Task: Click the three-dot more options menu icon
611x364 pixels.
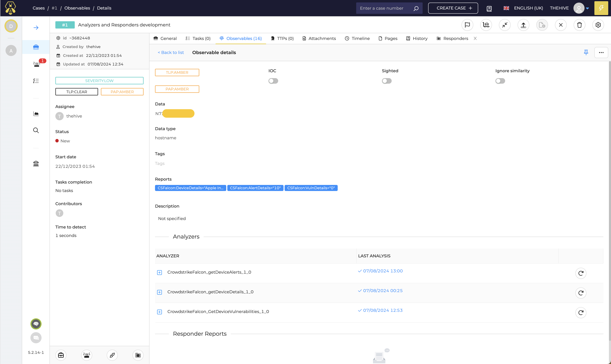Action: (601, 52)
